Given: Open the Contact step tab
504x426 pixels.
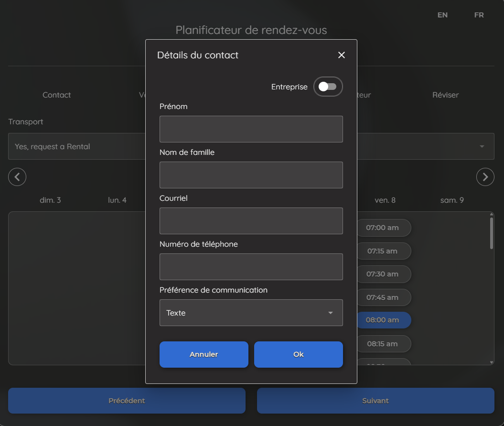Looking at the screenshot, I should point(56,95).
